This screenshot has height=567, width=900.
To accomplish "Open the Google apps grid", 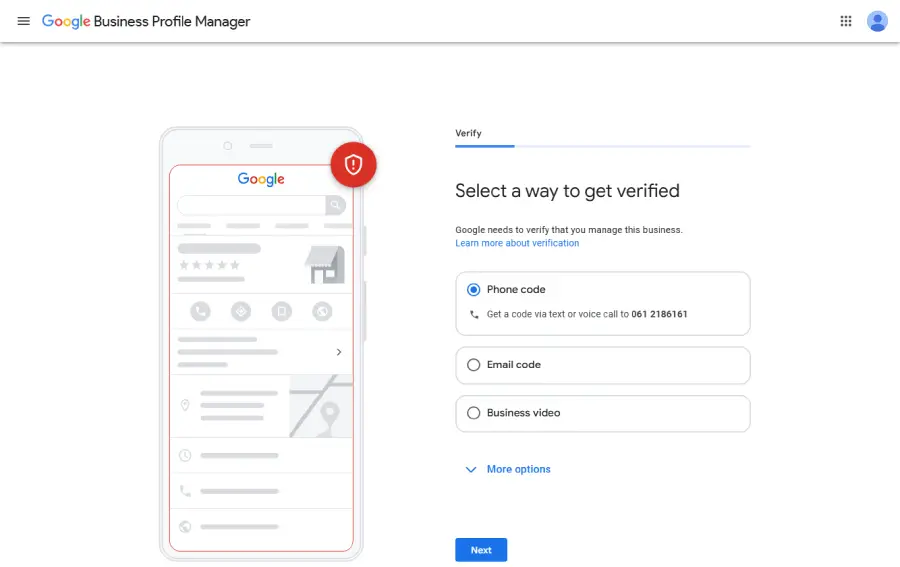I will pos(845,21).
